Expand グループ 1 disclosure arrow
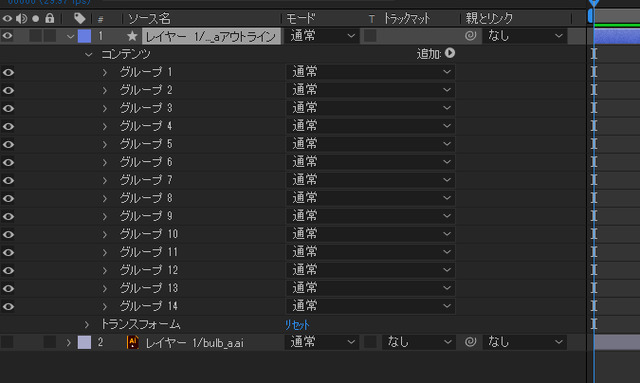Viewport: 640px width, 383px height. 105,72
